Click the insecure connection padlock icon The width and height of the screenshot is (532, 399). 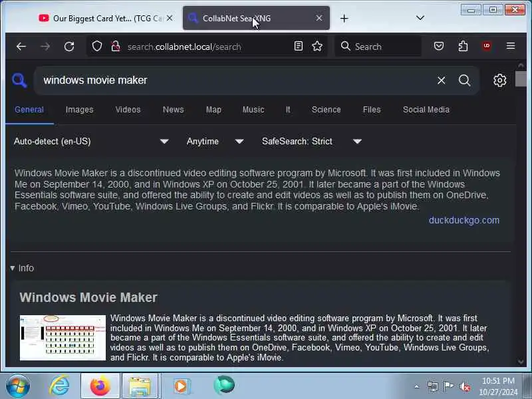point(116,46)
